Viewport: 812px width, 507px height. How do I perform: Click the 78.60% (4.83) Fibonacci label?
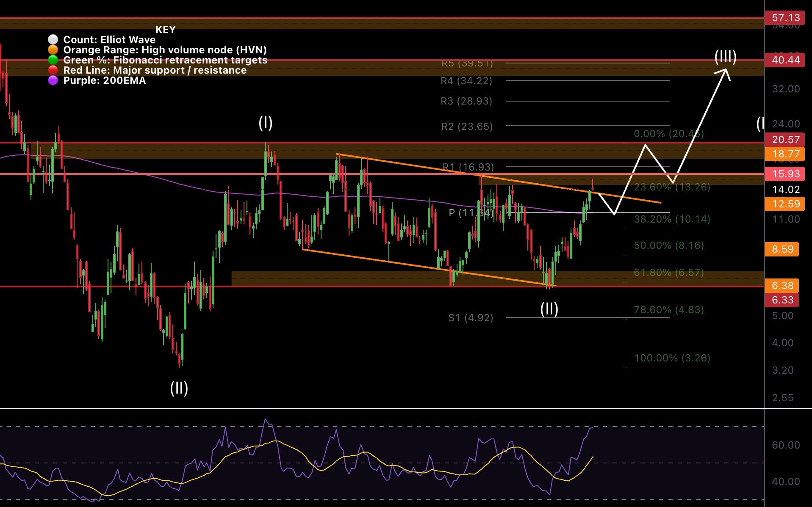[669, 310]
